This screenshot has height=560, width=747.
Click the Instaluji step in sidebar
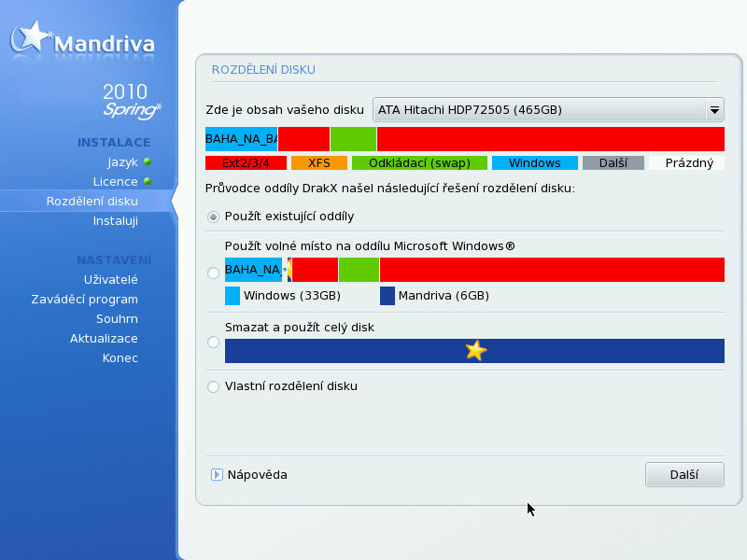click(x=115, y=221)
